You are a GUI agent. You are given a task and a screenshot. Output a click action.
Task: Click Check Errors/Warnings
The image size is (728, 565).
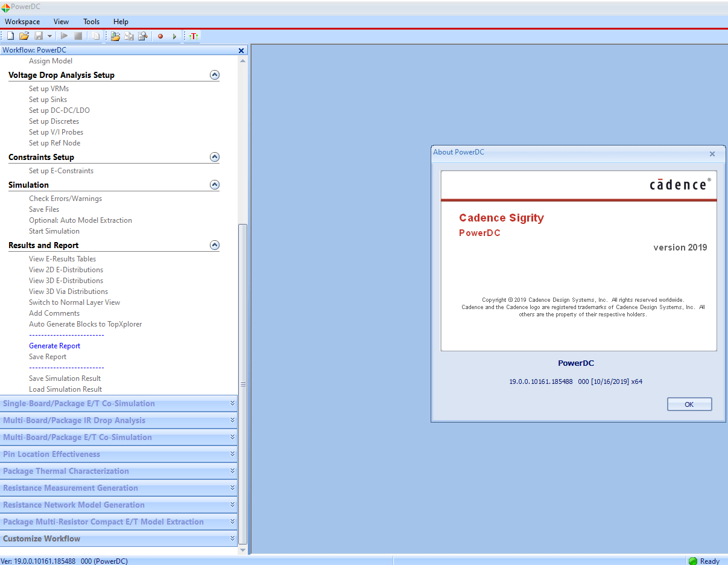pos(65,199)
